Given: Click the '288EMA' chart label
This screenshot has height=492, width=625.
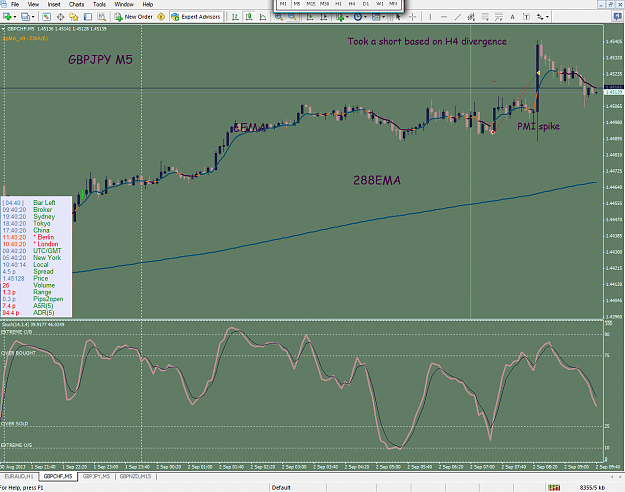Looking at the screenshot, I should point(377,181).
